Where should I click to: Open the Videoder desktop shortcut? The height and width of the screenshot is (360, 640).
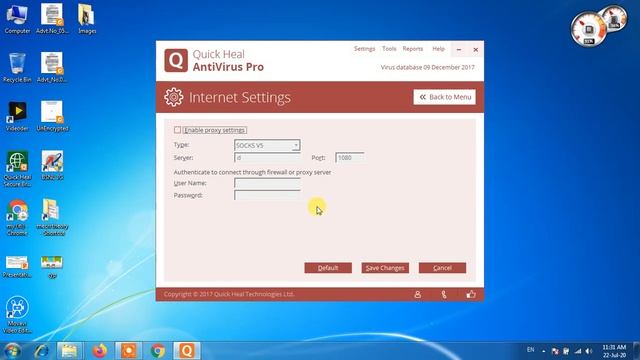[17, 116]
